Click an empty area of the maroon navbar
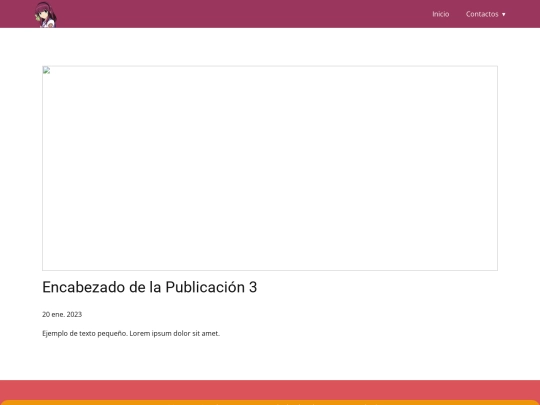The height and width of the screenshot is (405, 540). pos(241,14)
